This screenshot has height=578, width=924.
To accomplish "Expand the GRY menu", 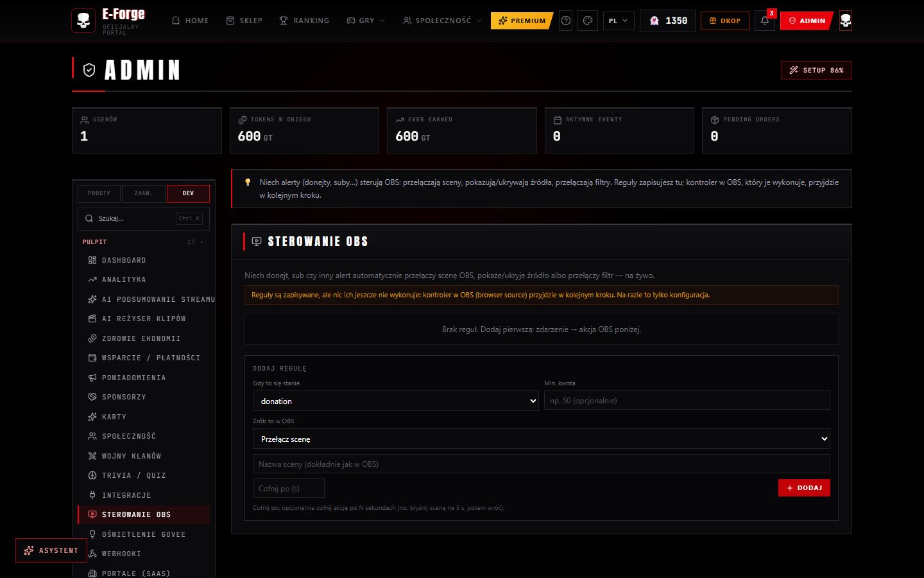I will pyautogui.click(x=366, y=21).
